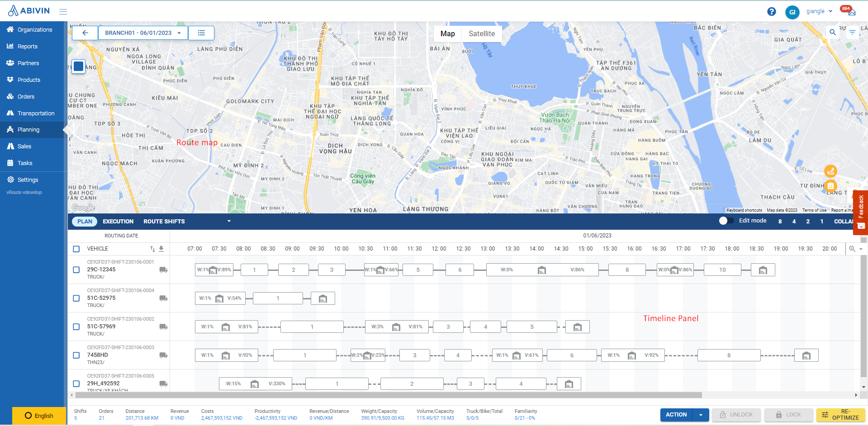This screenshot has height=426, width=868.
Task: Open the giangle user dropdown
Action: pos(819,11)
